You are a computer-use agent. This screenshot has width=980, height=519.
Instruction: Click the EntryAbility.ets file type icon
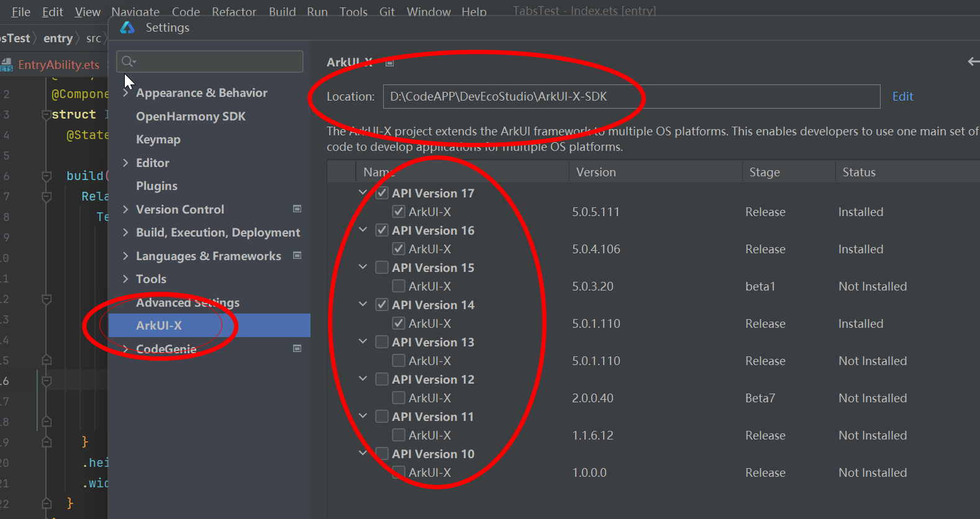point(7,65)
